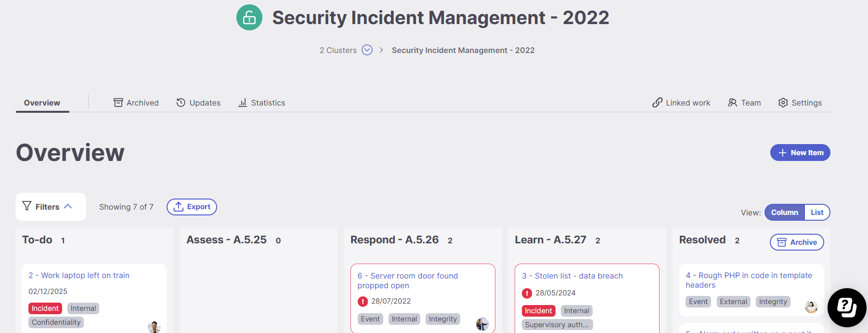Open item 3 - Stolen list - data breach
868x333 pixels.
tap(572, 276)
